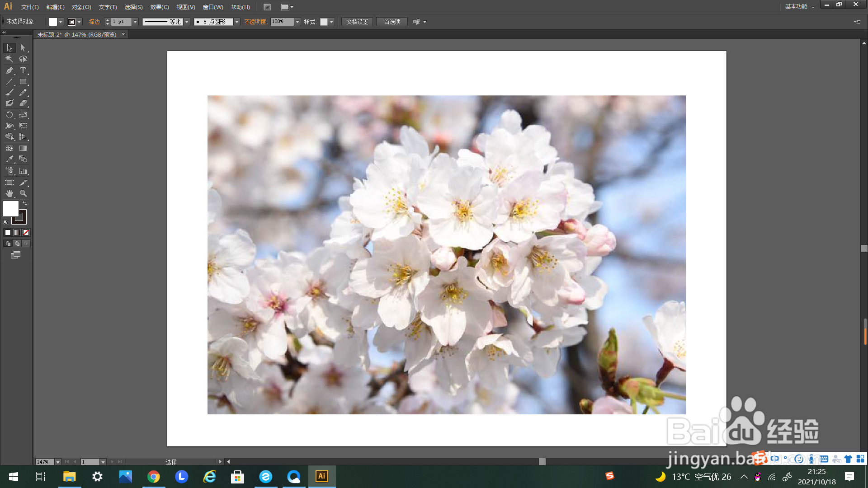Swap fill and stroke colors
This screenshot has width=868, height=488.
pos(25,204)
